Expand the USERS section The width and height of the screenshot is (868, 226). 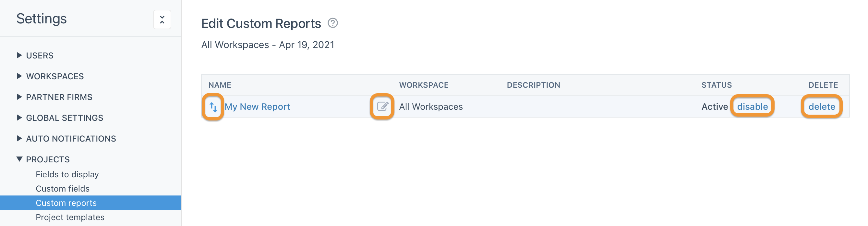[40, 55]
